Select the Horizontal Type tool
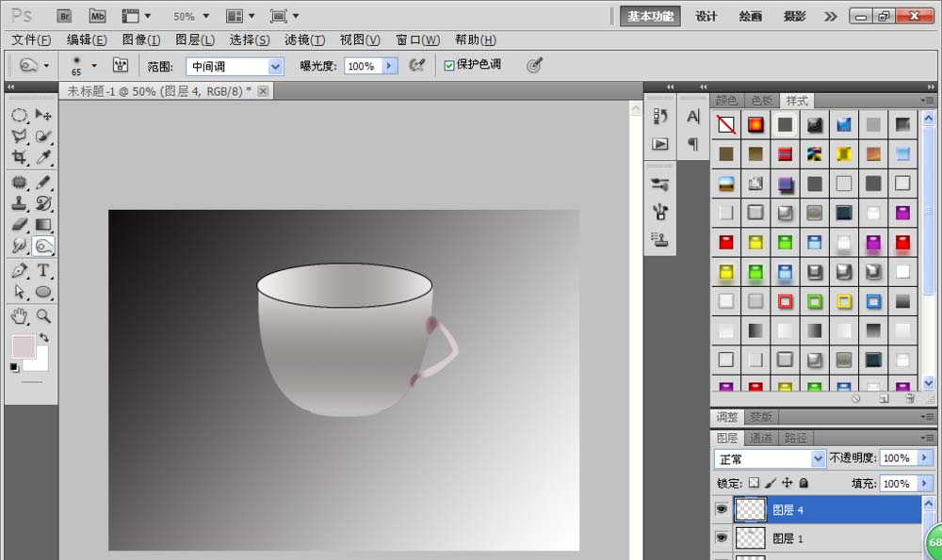 43,270
